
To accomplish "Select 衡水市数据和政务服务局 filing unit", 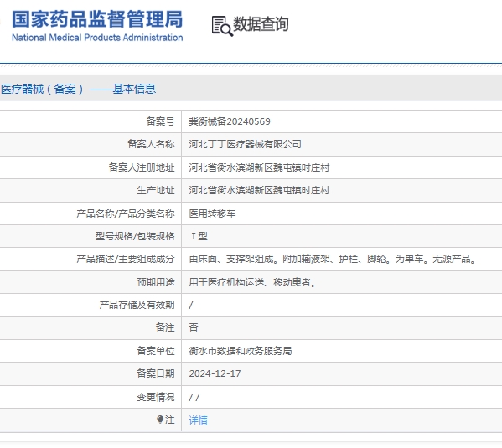I will [241, 351].
